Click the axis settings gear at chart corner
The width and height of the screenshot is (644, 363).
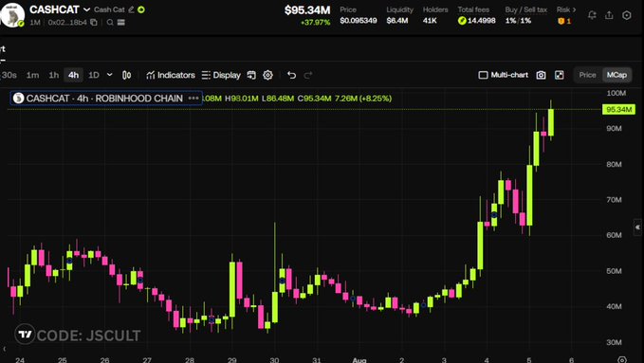click(622, 360)
